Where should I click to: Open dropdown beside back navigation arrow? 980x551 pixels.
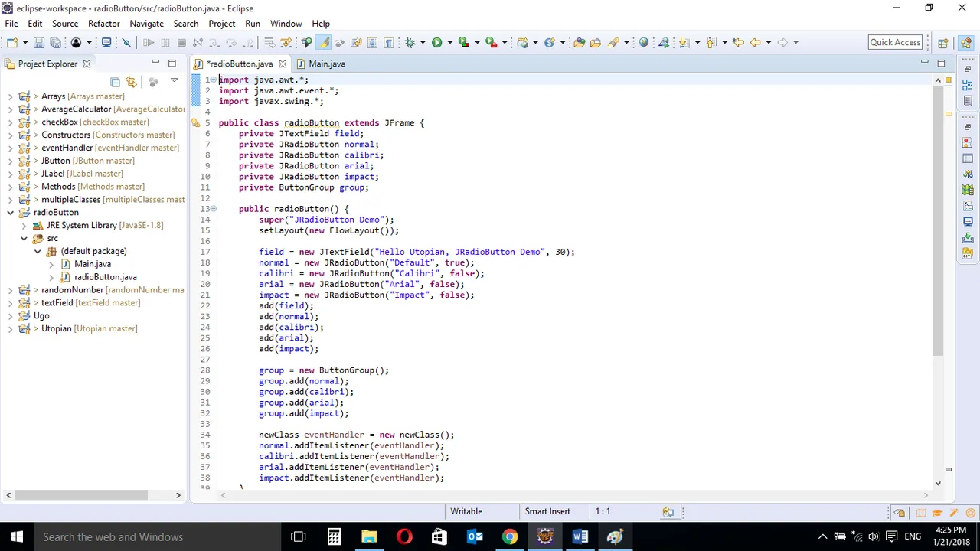(x=768, y=42)
